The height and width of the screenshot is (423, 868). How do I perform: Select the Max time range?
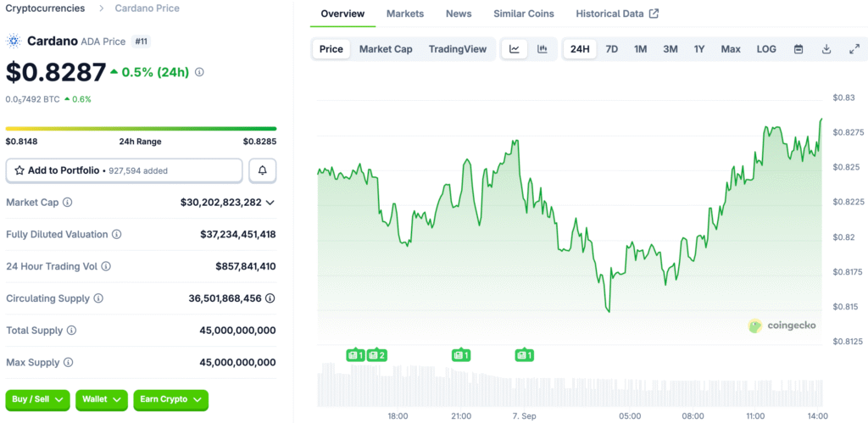pyautogui.click(x=731, y=49)
